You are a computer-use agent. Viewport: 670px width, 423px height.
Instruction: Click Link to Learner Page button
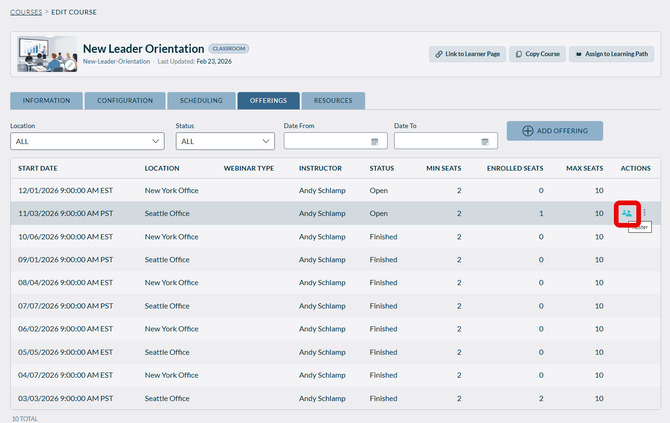pos(467,54)
